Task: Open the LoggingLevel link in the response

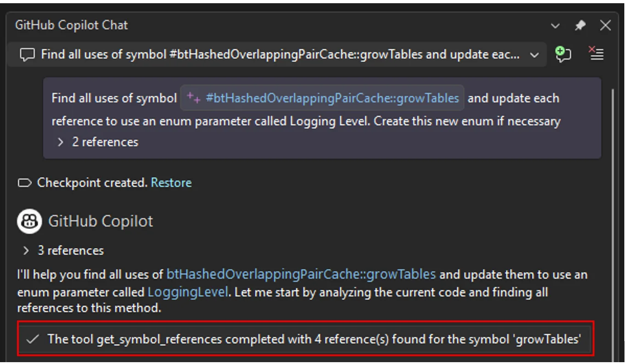Action: pos(187,292)
